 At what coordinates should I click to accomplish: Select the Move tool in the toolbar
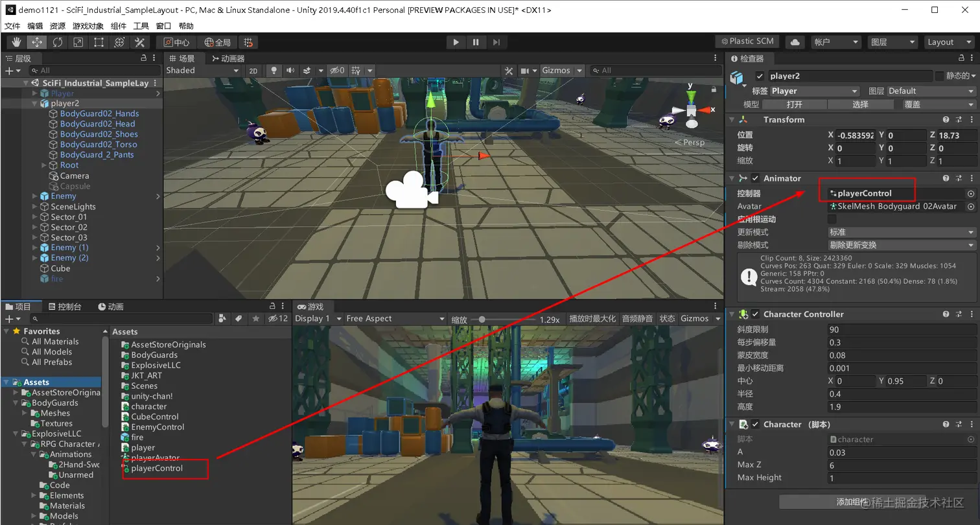click(x=36, y=42)
